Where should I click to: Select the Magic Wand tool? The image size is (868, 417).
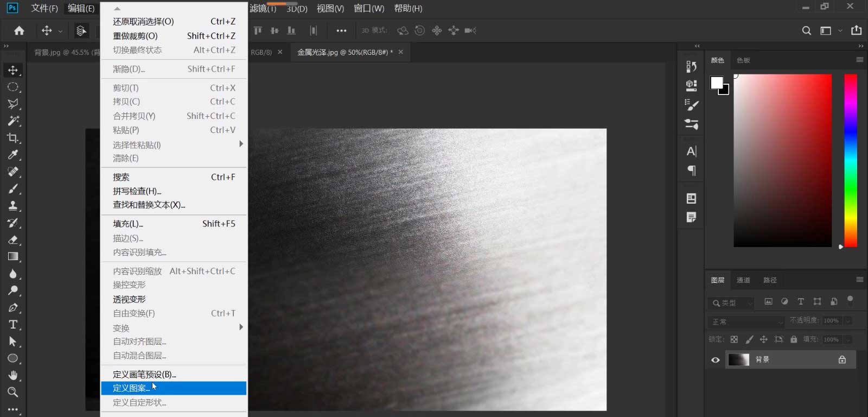pos(13,121)
